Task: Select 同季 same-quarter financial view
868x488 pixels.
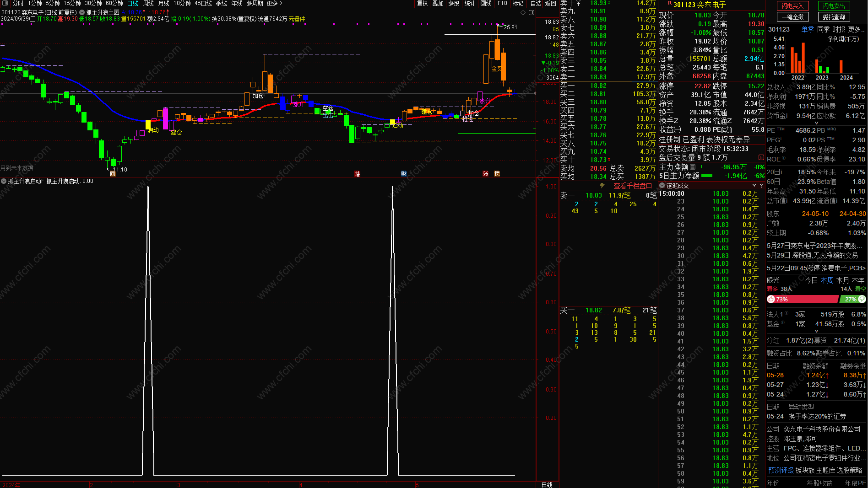Action: (823, 29)
